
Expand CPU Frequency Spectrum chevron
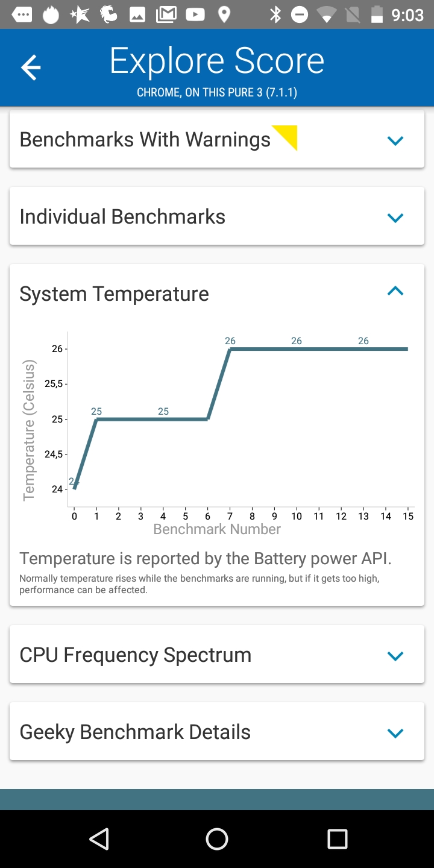[395, 656]
